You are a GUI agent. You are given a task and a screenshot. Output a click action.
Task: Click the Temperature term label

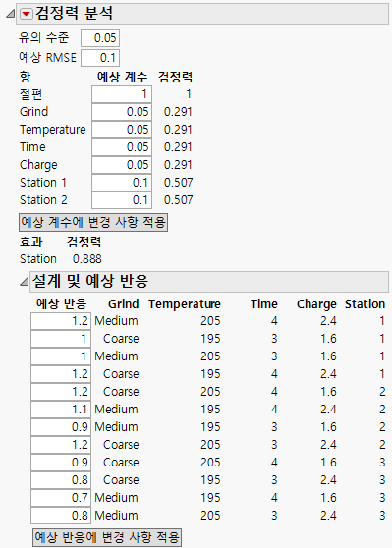[53, 130]
